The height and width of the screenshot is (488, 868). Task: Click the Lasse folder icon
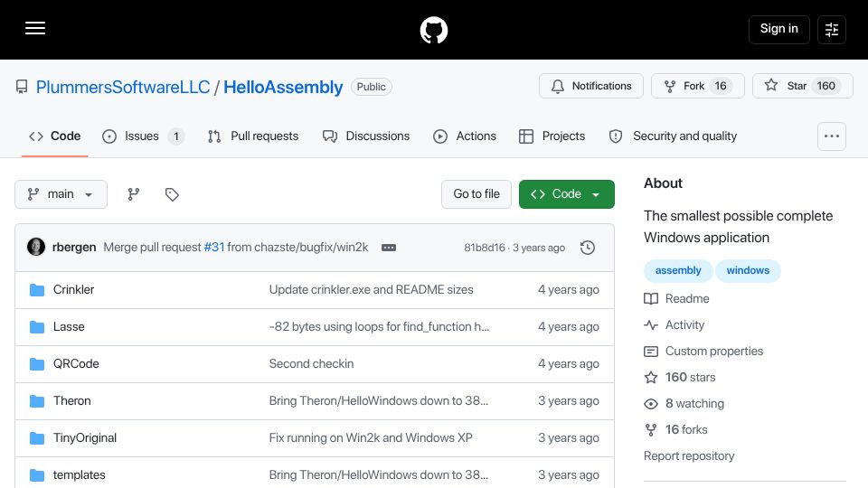click(x=37, y=327)
